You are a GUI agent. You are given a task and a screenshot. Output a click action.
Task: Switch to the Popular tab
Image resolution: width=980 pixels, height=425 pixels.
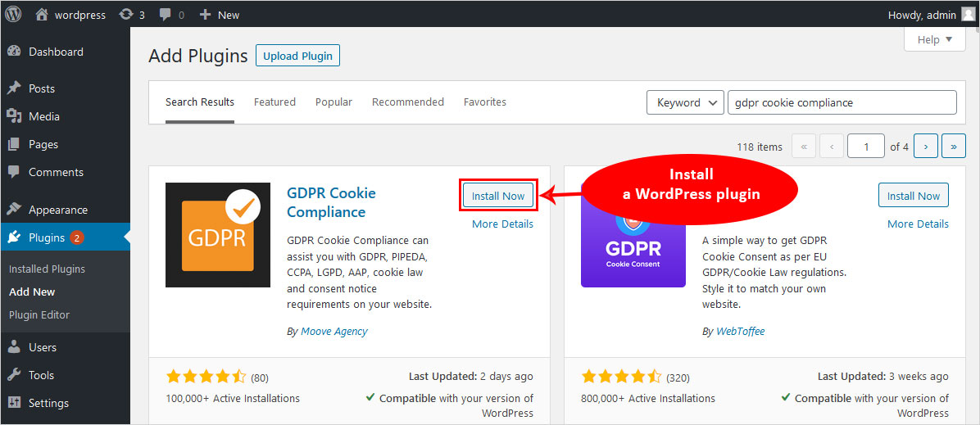click(x=333, y=102)
